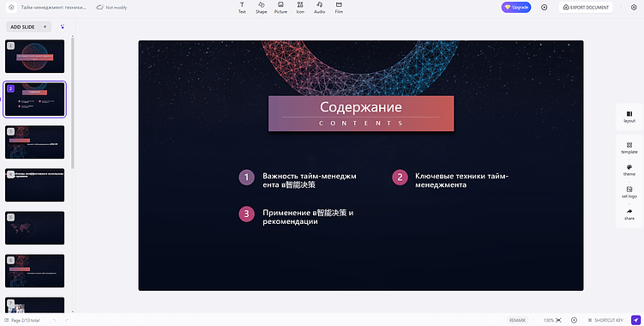The width and height of the screenshot is (644, 326).
Task: Insert a Picture from the toolbar
Action: [280, 8]
